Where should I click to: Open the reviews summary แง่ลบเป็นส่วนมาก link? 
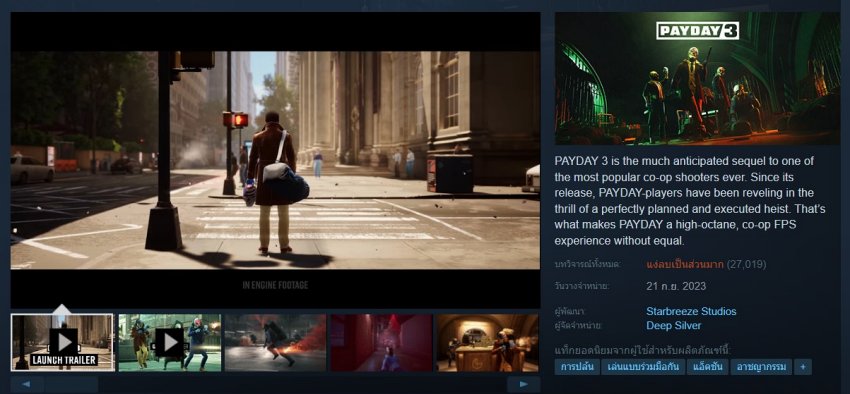685,264
